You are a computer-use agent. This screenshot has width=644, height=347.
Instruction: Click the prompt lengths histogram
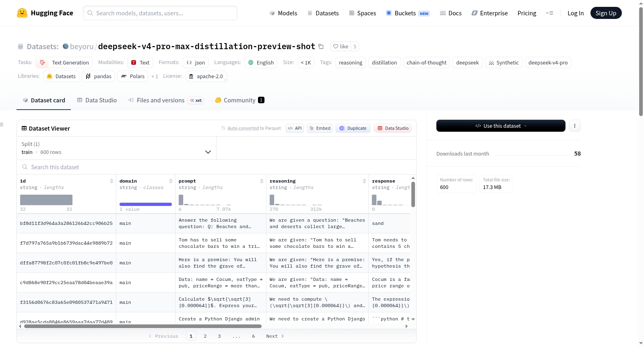[x=205, y=200]
